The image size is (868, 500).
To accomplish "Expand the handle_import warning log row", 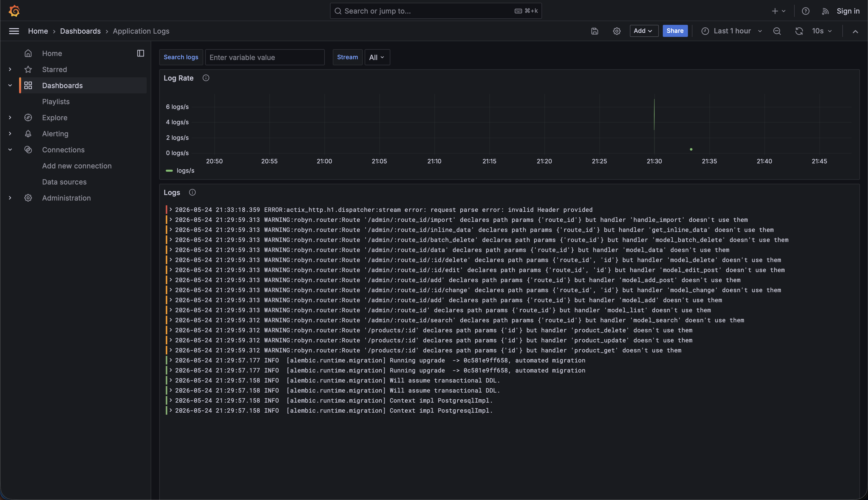I will pos(171,219).
